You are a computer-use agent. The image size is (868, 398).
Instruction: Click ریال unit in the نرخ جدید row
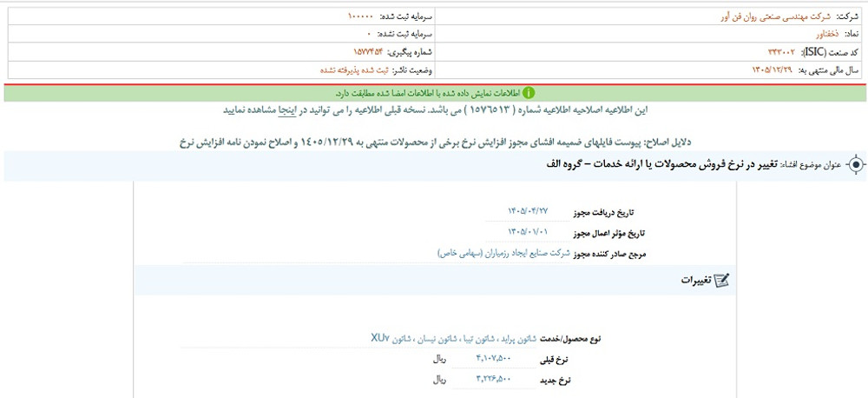click(440, 380)
